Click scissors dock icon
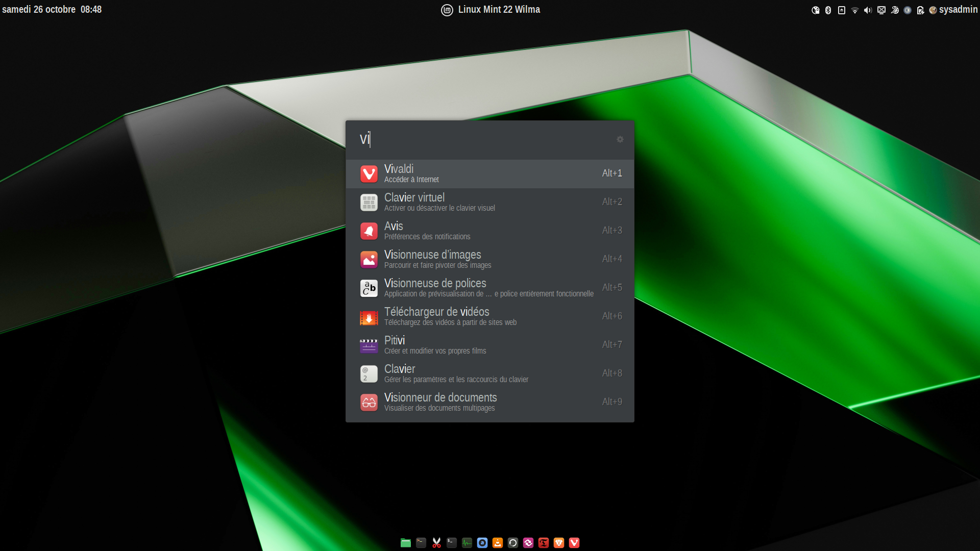This screenshot has width=980, height=551. click(436, 543)
